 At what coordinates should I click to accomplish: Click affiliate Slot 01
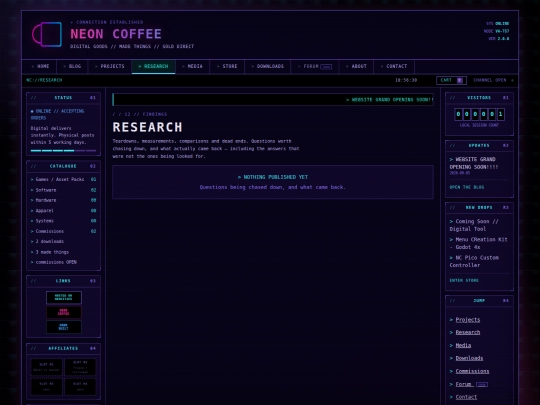(x=46, y=367)
